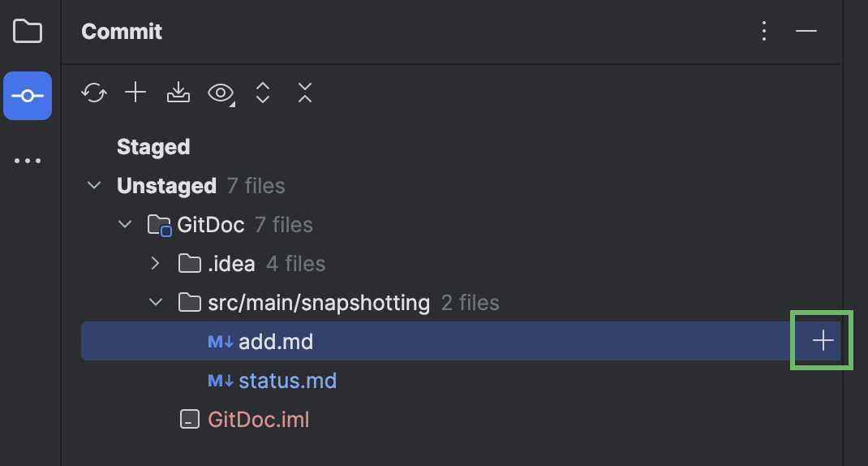This screenshot has width=868, height=466.
Task: Open Commit panel options kebab menu
Action: pos(763,32)
